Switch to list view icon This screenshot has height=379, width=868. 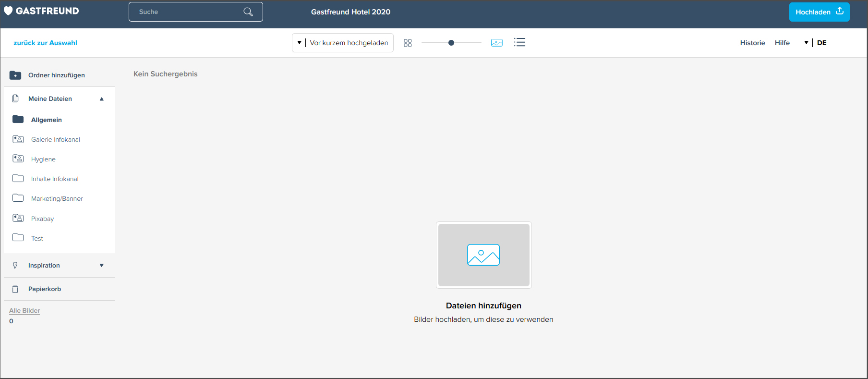[x=519, y=42]
